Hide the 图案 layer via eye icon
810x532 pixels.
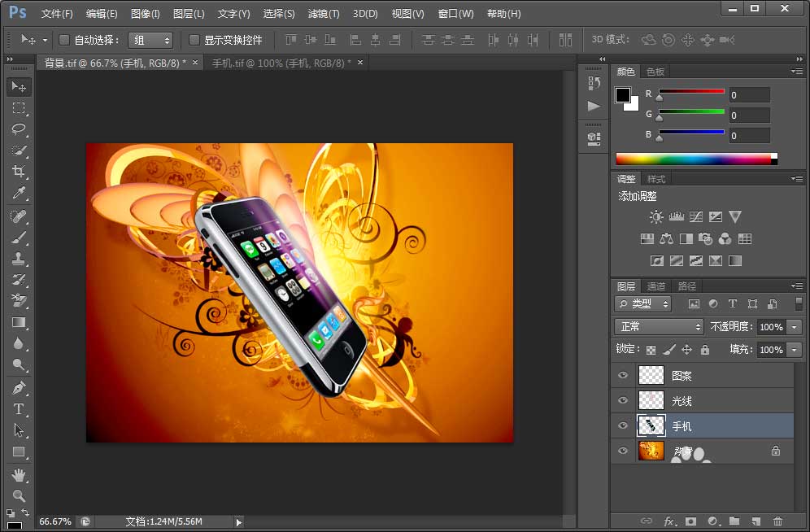pos(623,375)
